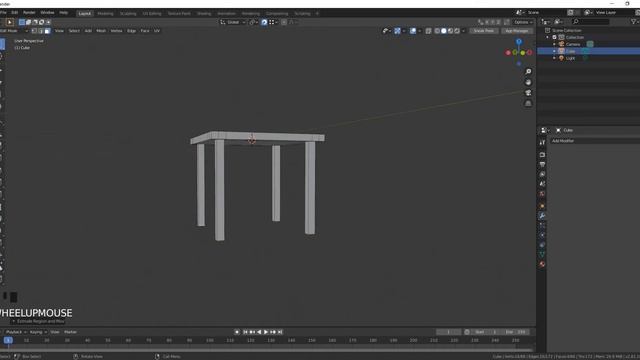Viewport: 640px width, 360px height.
Task: Choose edge select mode
Action: click(41, 31)
